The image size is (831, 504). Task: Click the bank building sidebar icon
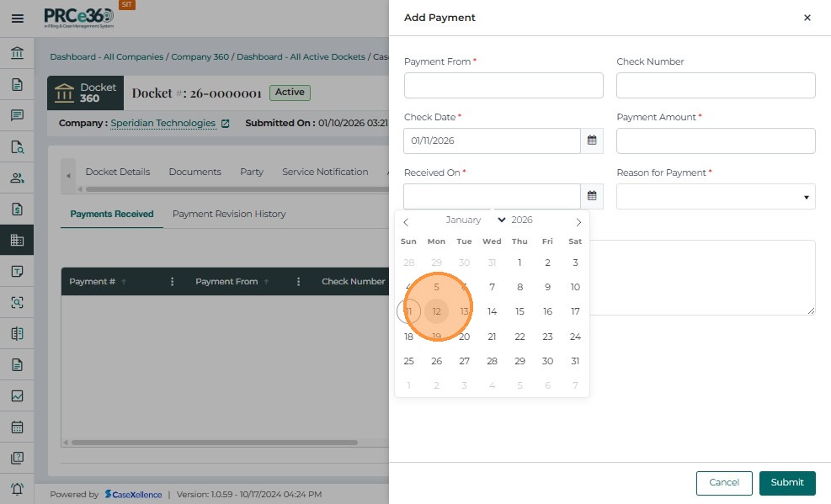(x=17, y=55)
